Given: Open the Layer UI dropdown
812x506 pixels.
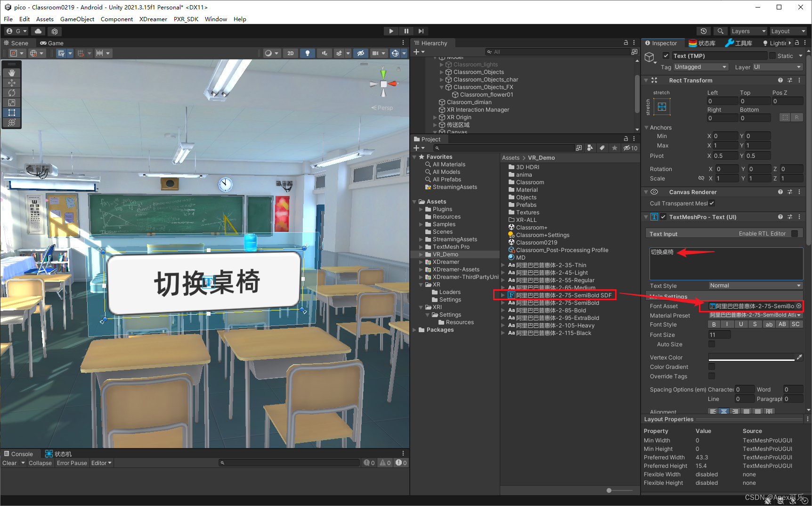Looking at the screenshot, I should point(777,67).
